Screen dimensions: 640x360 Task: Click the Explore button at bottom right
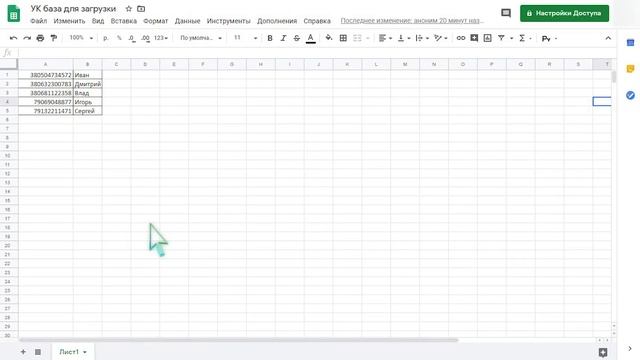pos(603,352)
